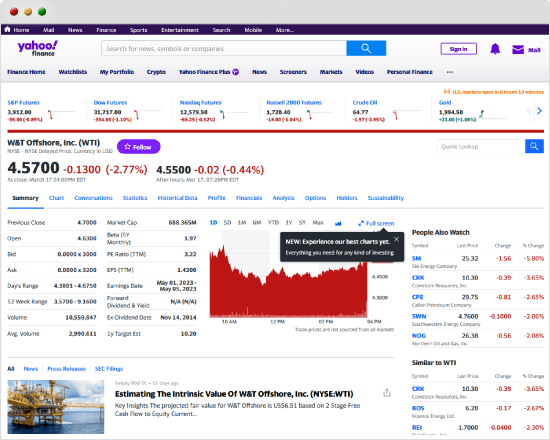Viewport: 550px width, 440px height.
Task: Open Nasdaq Futures ticker
Action: [201, 102]
